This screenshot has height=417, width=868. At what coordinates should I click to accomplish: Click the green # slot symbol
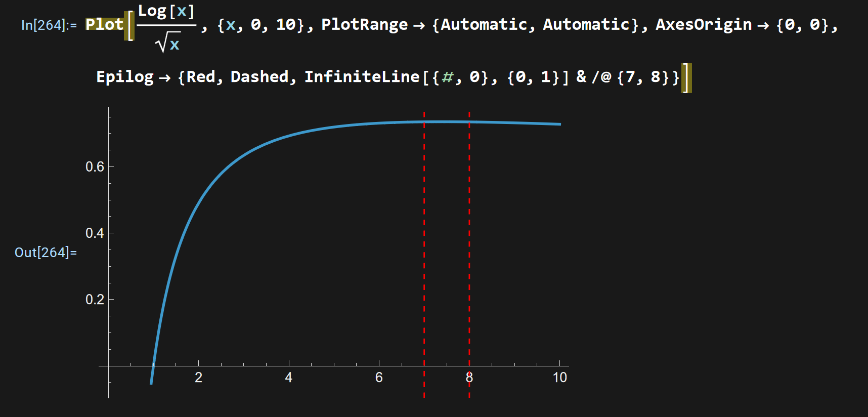click(447, 77)
